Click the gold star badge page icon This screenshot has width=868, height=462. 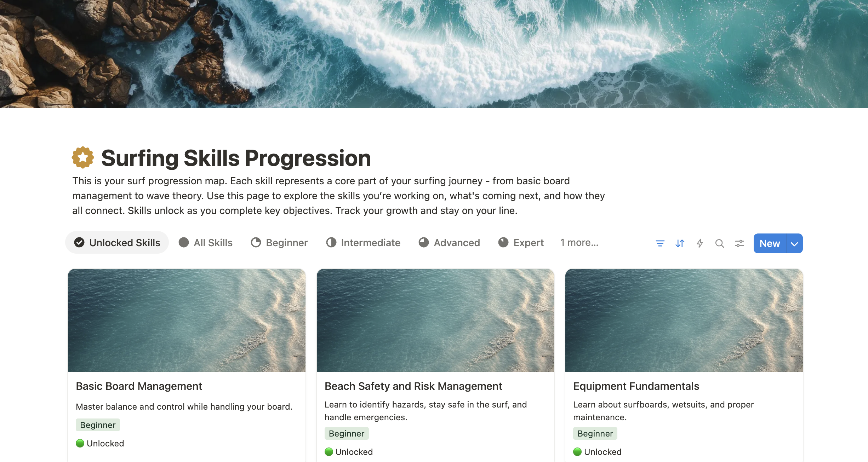(83, 157)
